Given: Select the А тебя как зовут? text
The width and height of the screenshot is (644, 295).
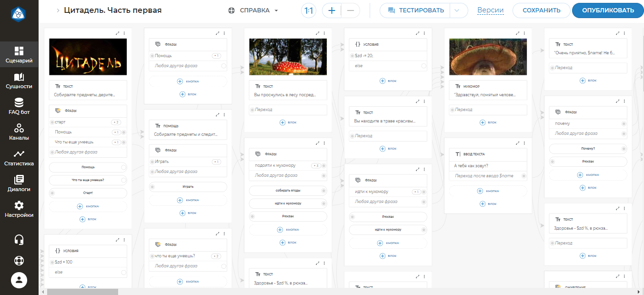Looking at the screenshot, I should click(x=471, y=166).
